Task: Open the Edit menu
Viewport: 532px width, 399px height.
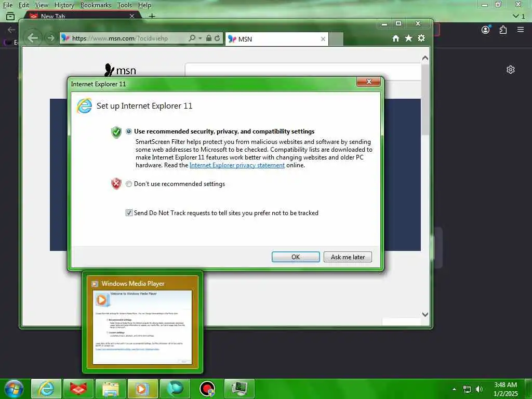Action: click(24, 5)
